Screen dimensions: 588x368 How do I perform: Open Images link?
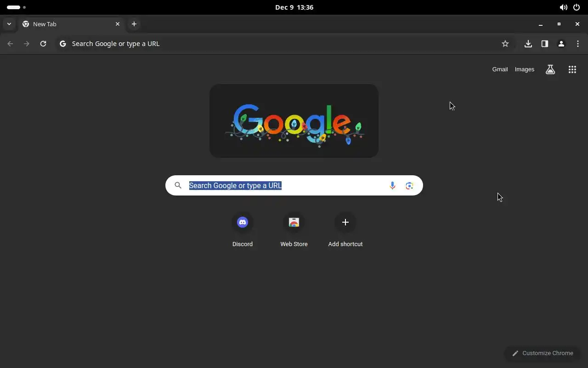[525, 69]
